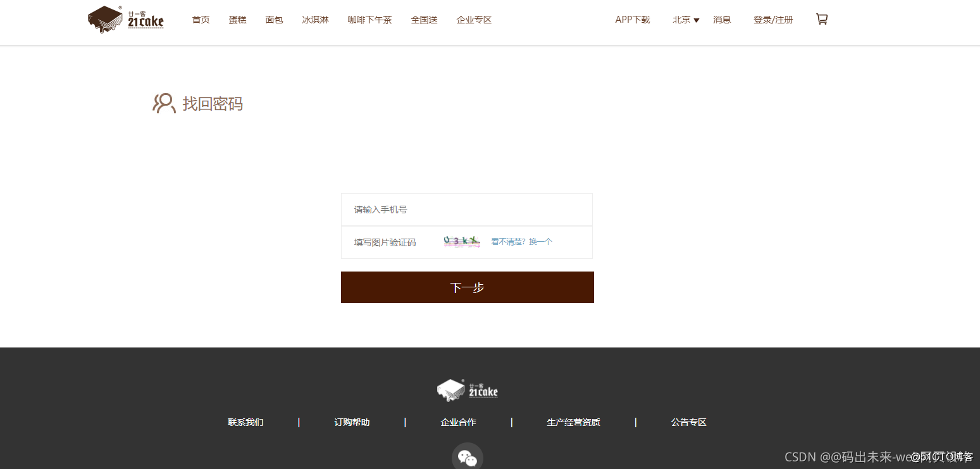This screenshot has height=469, width=980.
Task: Click the 21cake header logo
Action: pos(126,20)
